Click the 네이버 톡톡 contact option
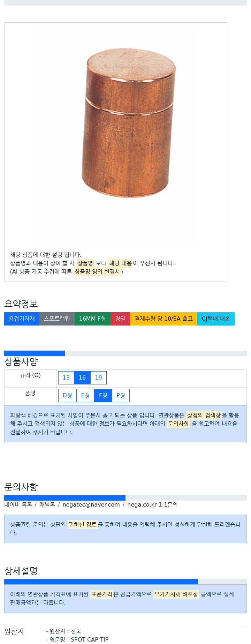Screen dimensions: 251x644 coord(18,504)
